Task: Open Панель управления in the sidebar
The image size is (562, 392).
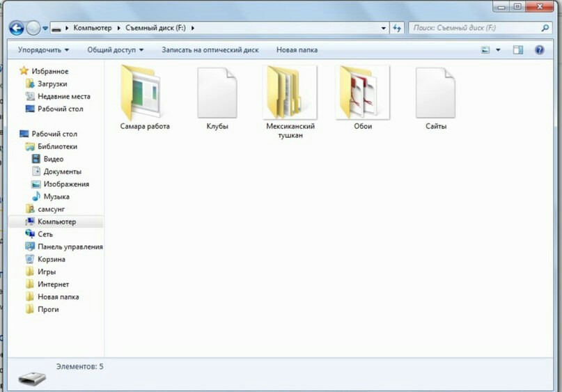Action: (70, 246)
